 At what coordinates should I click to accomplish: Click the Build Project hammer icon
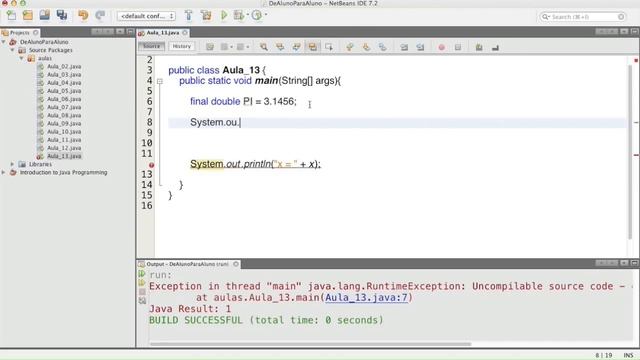pyautogui.click(x=188, y=16)
